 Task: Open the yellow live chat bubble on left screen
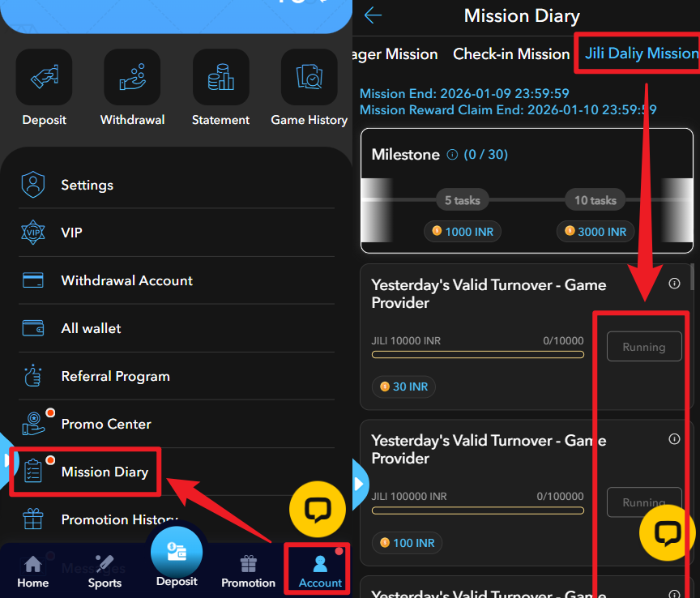pyautogui.click(x=317, y=510)
